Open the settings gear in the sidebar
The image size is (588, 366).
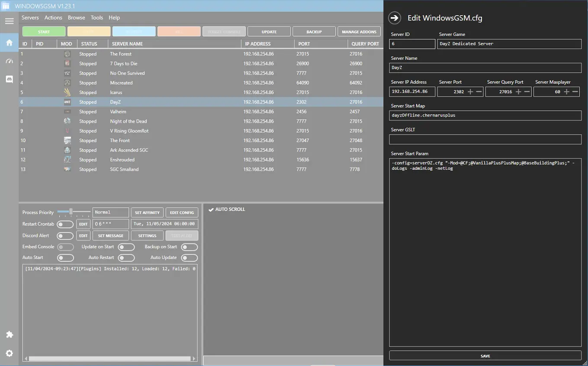coord(9,353)
